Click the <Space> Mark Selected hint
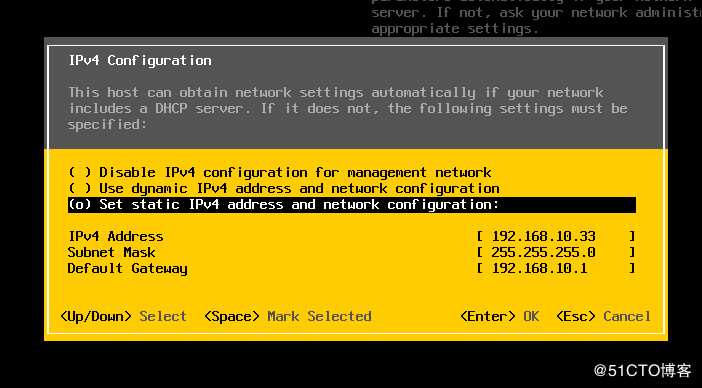 point(288,316)
